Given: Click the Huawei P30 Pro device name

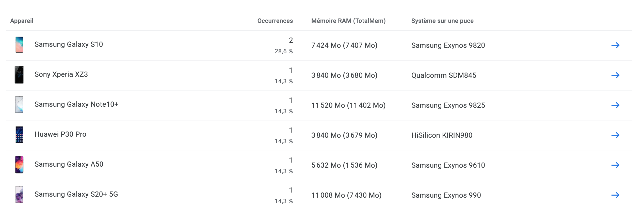Looking at the screenshot, I should pyautogui.click(x=60, y=134).
